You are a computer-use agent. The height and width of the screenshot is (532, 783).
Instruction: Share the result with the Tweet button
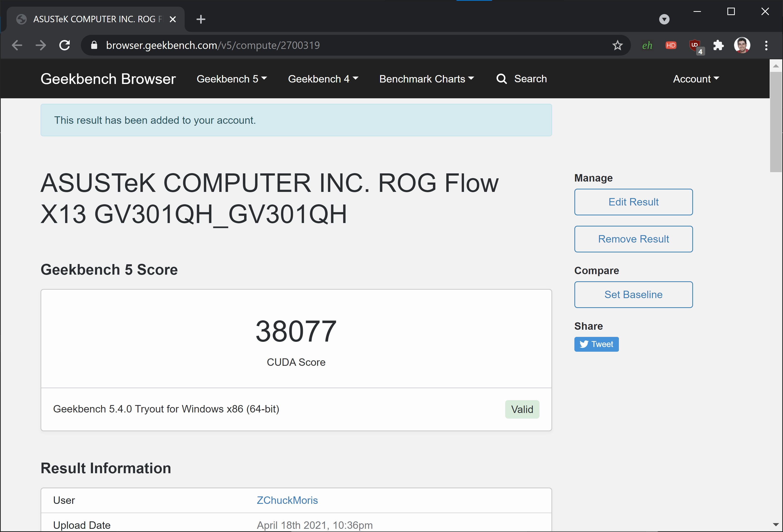pos(596,344)
